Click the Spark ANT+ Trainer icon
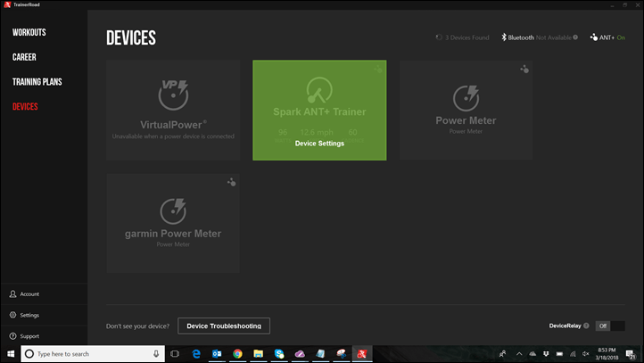 (319, 90)
